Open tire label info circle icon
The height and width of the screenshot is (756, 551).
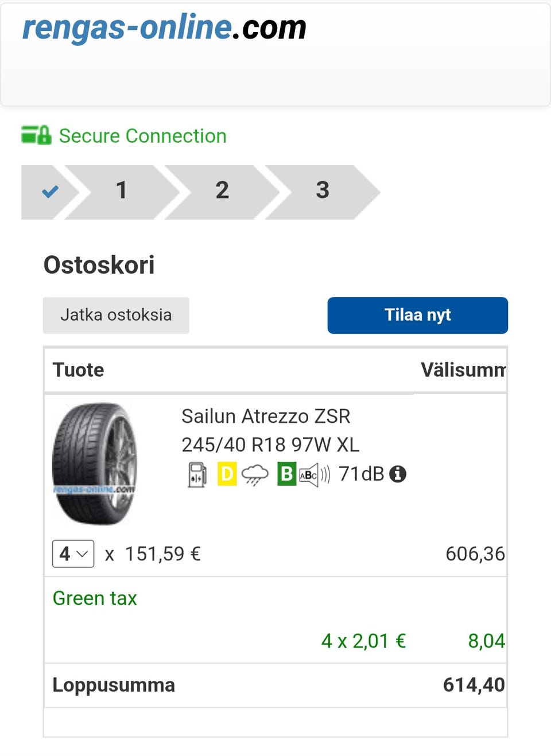click(x=397, y=474)
